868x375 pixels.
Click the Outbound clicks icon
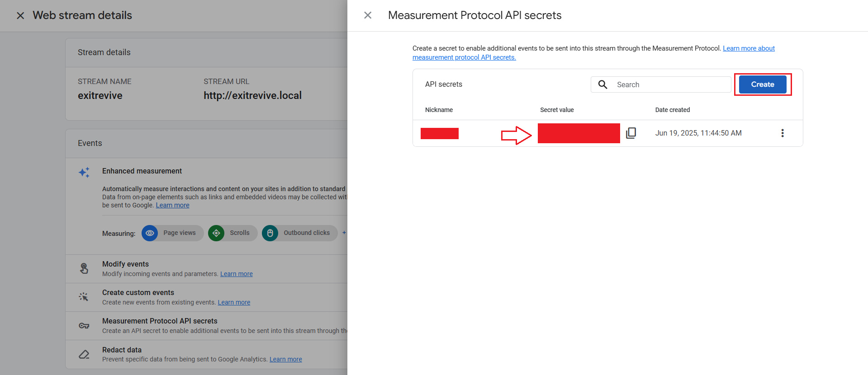pyautogui.click(x=270, y=233)
